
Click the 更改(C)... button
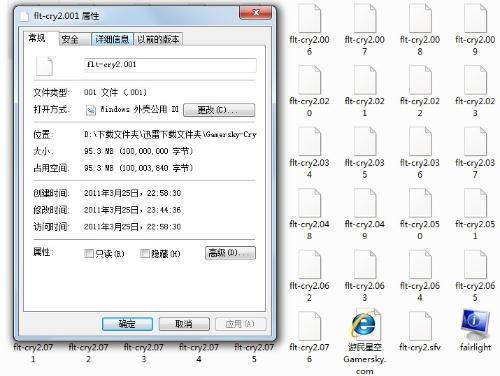point(219,110)
